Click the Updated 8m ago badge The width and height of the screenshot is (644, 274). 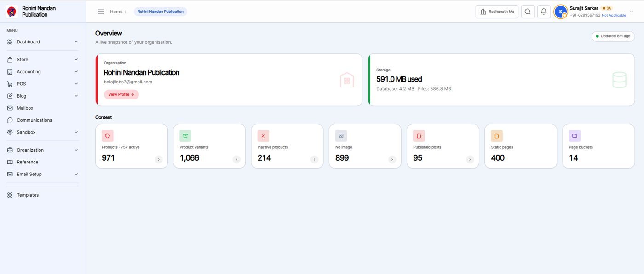613,36
